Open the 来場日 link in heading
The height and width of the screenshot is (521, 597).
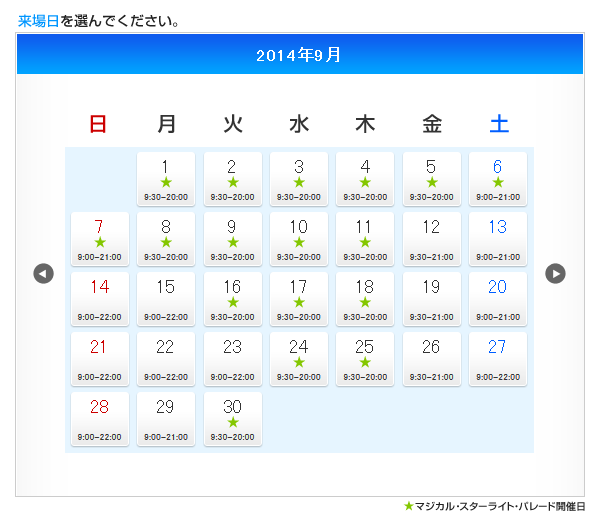pyautogui.click(x=38, y=21)
